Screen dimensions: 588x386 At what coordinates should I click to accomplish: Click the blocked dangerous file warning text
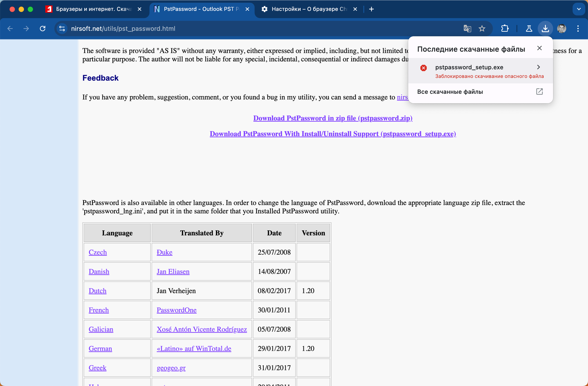(x=490, y=76)
